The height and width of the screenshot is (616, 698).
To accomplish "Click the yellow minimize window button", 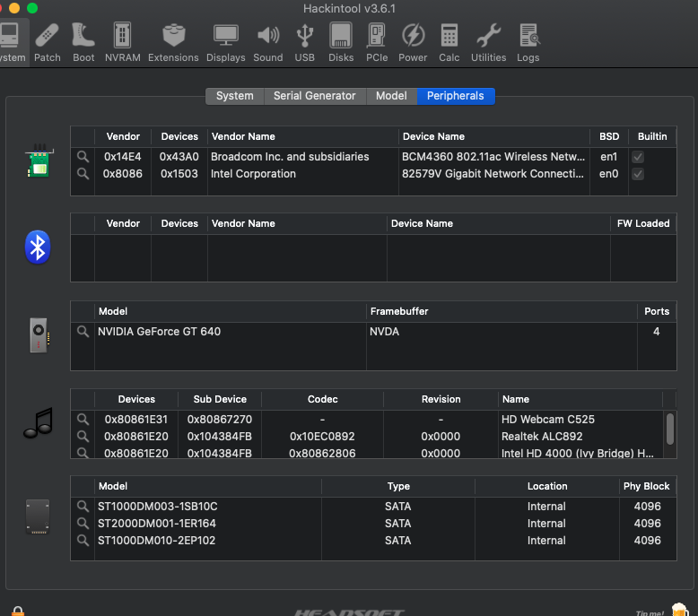I will (x=14, y=8).
